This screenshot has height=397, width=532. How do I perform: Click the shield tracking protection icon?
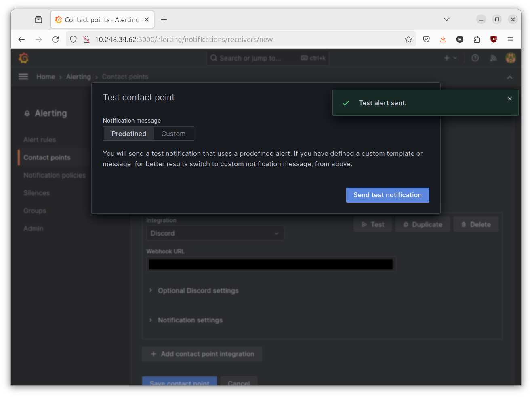coord(73,39)
